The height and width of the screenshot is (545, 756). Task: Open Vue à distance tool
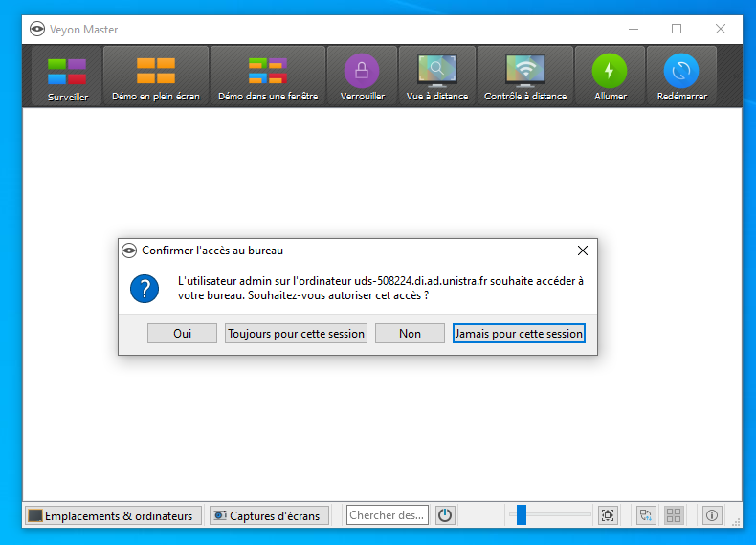click(x=436, y=76)
